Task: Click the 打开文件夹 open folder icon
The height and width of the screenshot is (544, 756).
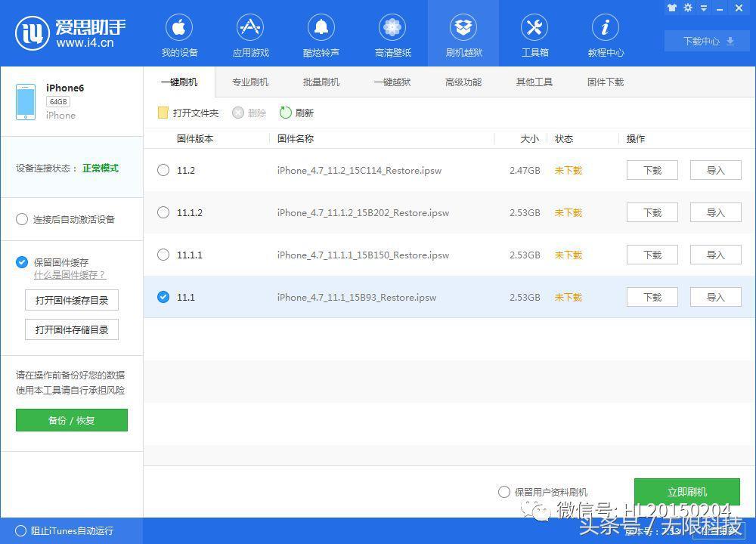Action: (163, 113)
